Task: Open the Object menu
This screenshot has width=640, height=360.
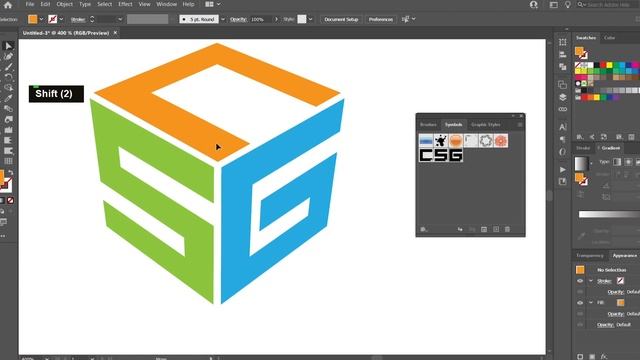Action: point(64,4)
